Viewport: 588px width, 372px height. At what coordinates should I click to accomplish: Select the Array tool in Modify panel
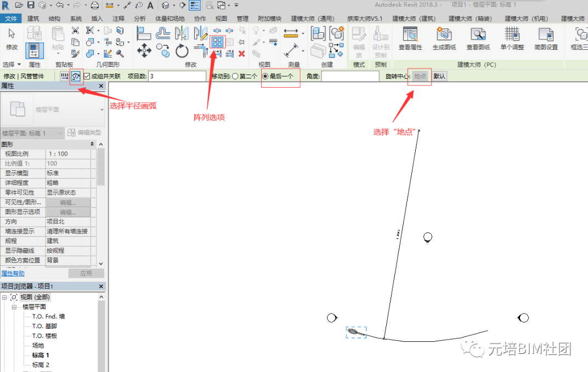tap(217, 42)
